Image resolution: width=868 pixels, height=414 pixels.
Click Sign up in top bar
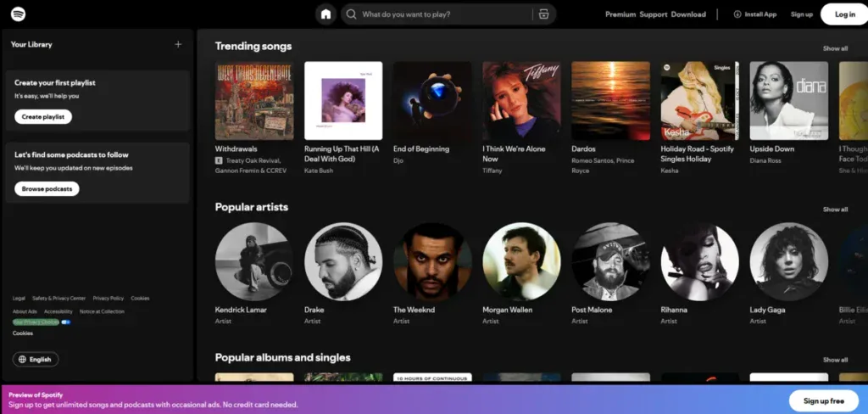802,14
